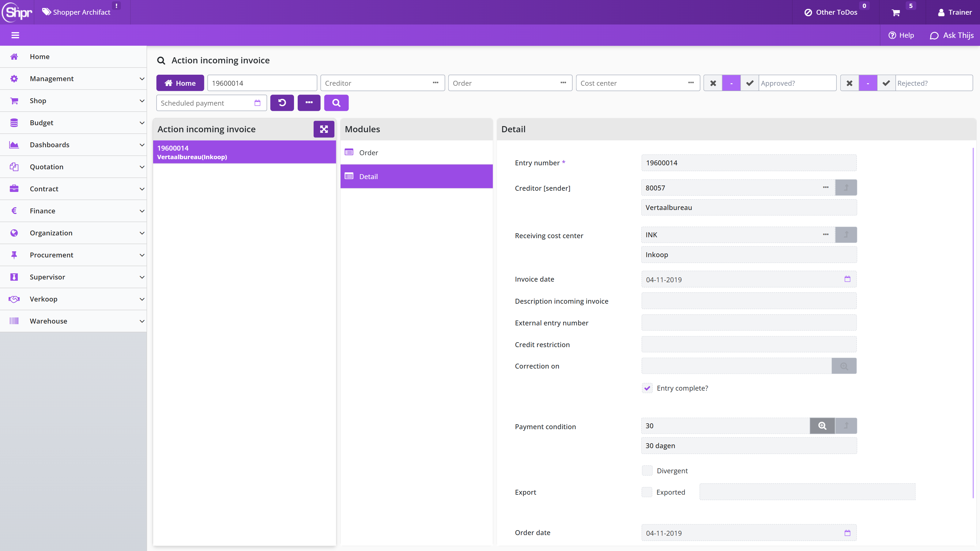Open the hamburger menu icon
The image size is (980, 551).
tap(15, 36)
